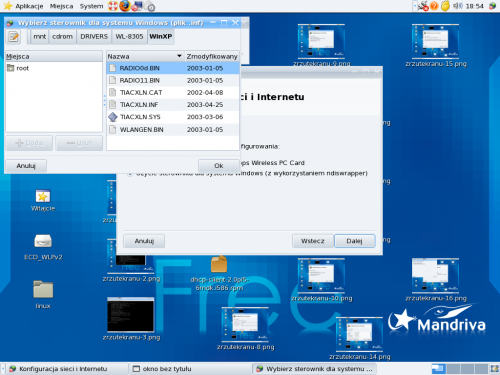Click the clock organizer launcher icon

click(x=150, y=6)
